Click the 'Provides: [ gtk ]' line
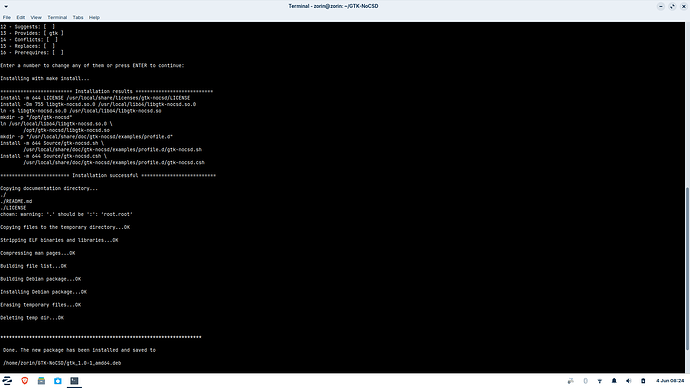690x388 pixels. pyautogui.click(x=32, y=33)
